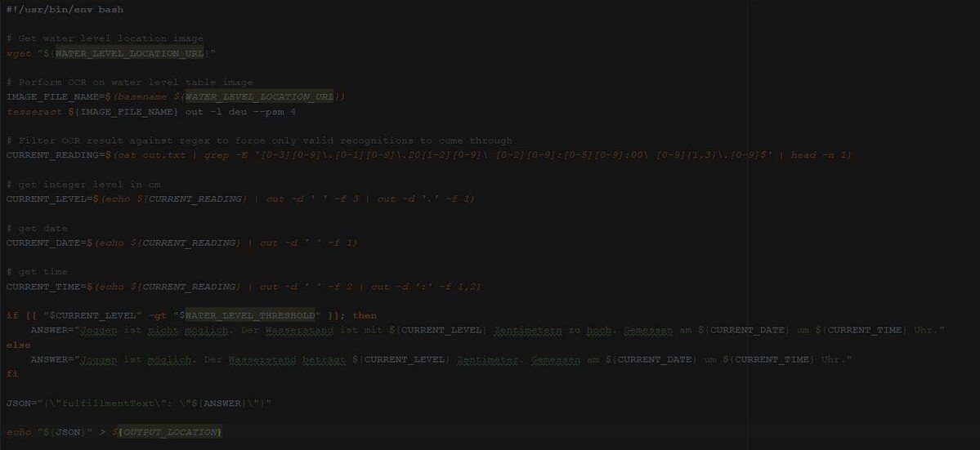Place cursor on the 'wget' command
This screenshot has width=980, height=450.
click(x=19, y=54)
